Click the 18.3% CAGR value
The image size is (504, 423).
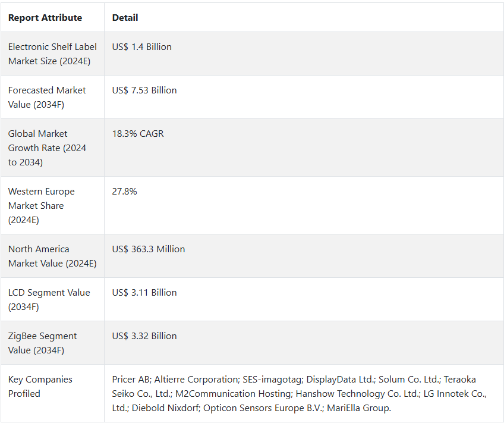pos(138,134)
